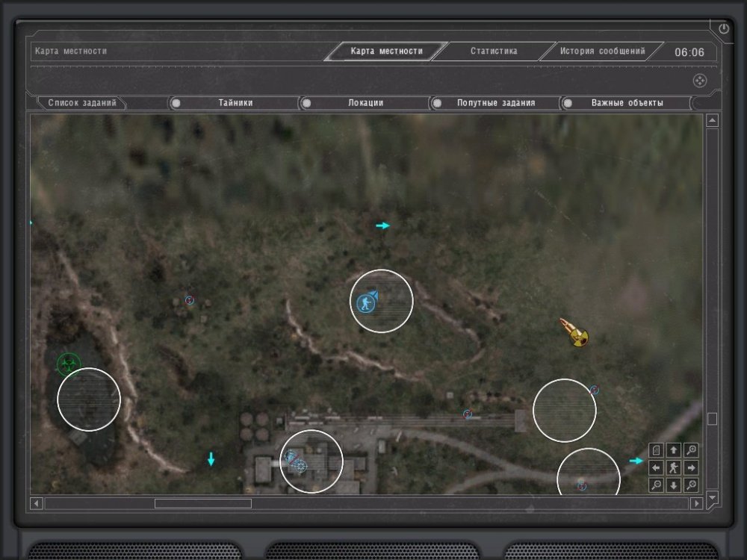The width and height of the screenshot is (747, 560).
Task: Pan the map left with arrow button
Action: click(x=656, y=468)
